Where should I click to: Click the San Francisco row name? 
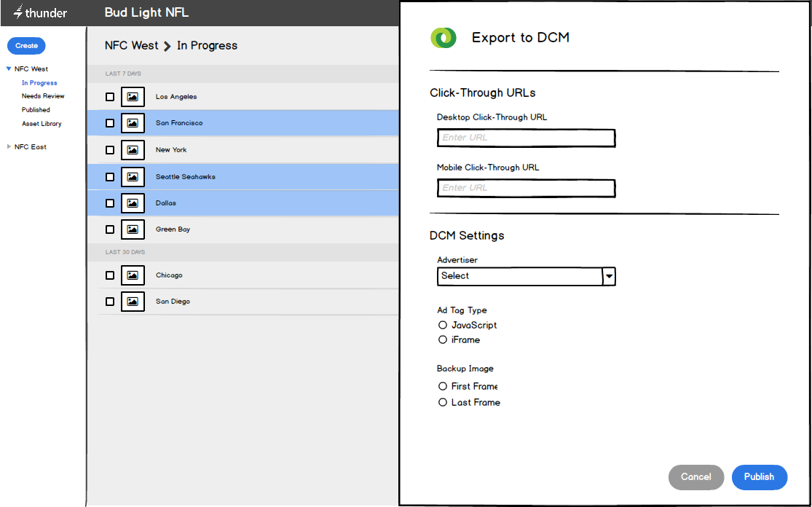[179, 123]
